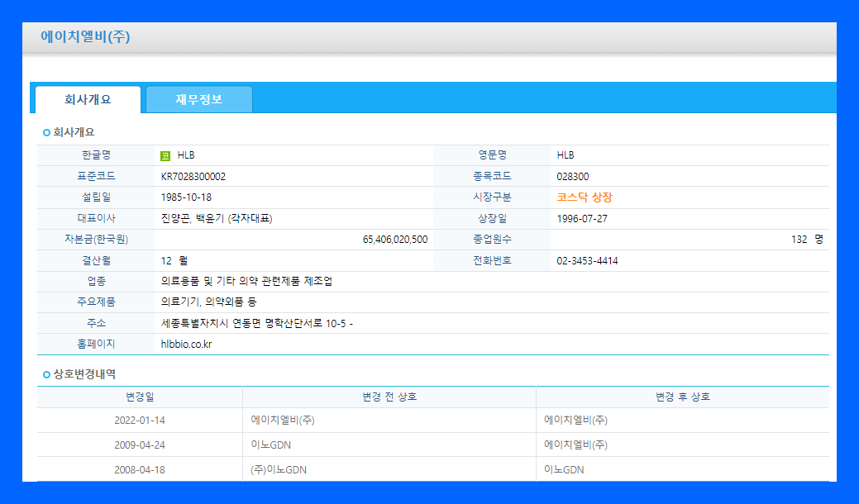This screenshot has height=504, width=859.
Task: Click 에이치엘비(주) new name in 2009 row
Action: click(575, 445)
